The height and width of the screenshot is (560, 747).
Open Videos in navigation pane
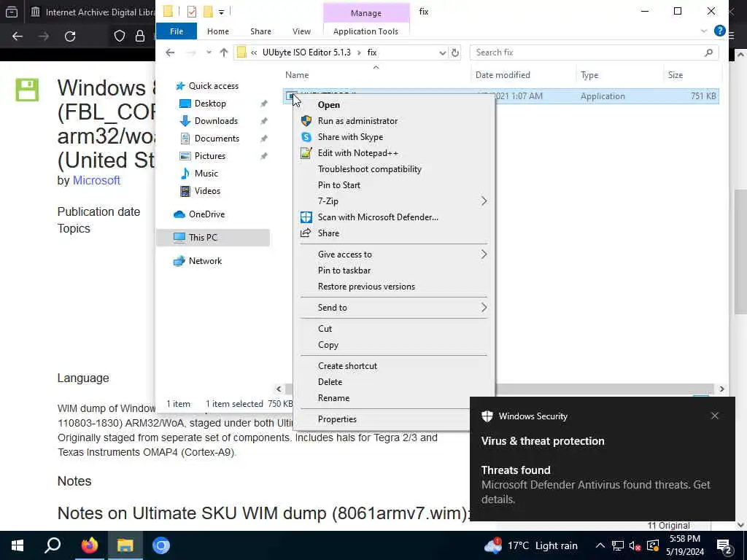pyautogui.click(x=207, y=191)
